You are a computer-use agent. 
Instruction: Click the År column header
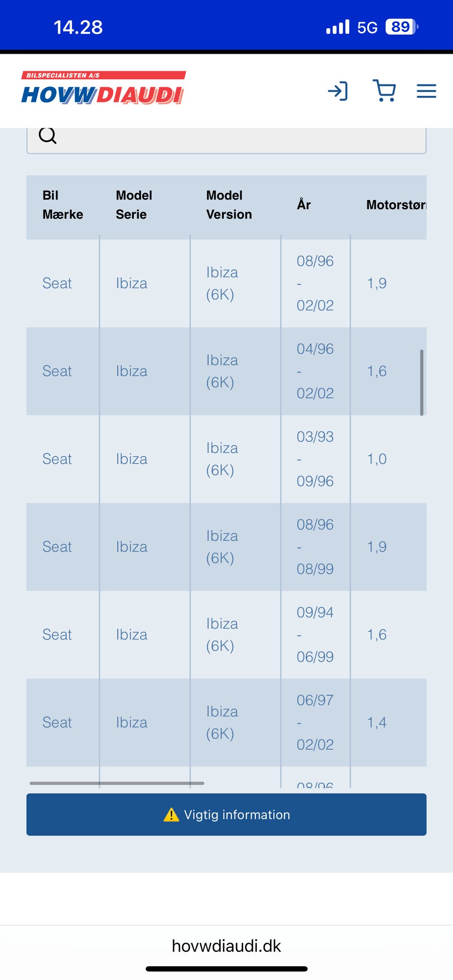[304, 205]
